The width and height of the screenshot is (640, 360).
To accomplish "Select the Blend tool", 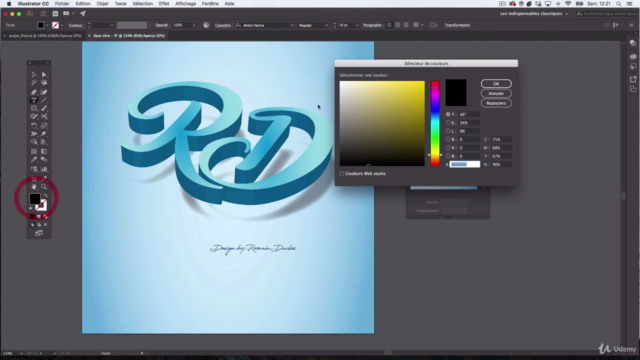I will [44, 160].
